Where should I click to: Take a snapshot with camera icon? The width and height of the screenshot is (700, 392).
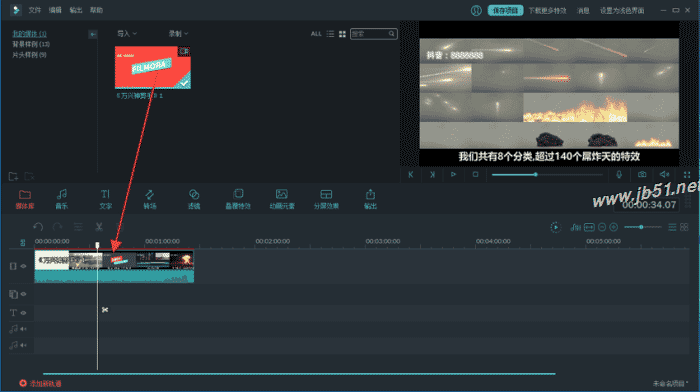click(642, 175)
